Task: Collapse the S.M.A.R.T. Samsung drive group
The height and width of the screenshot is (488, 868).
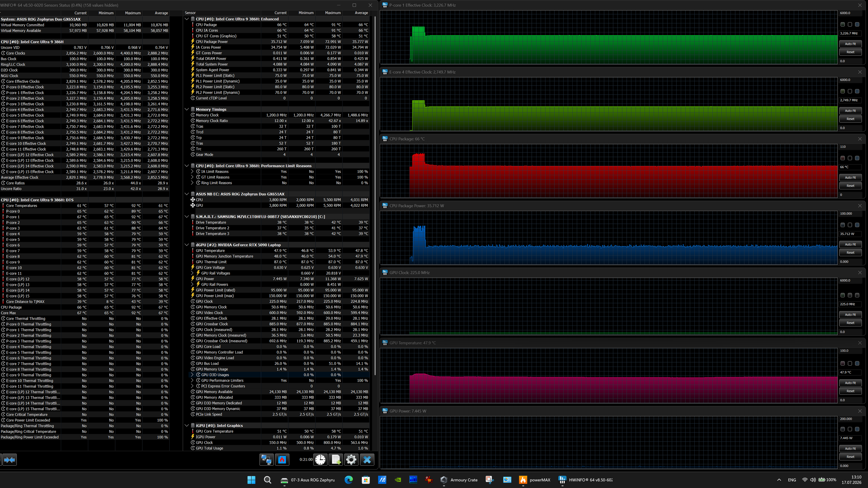Action: (187, 217)
